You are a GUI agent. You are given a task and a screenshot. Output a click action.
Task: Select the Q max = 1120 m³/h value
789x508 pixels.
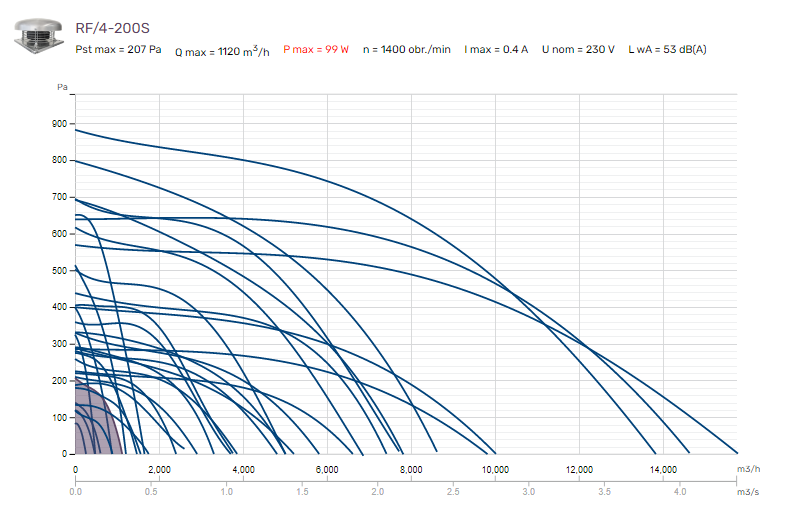click(222, 50)
